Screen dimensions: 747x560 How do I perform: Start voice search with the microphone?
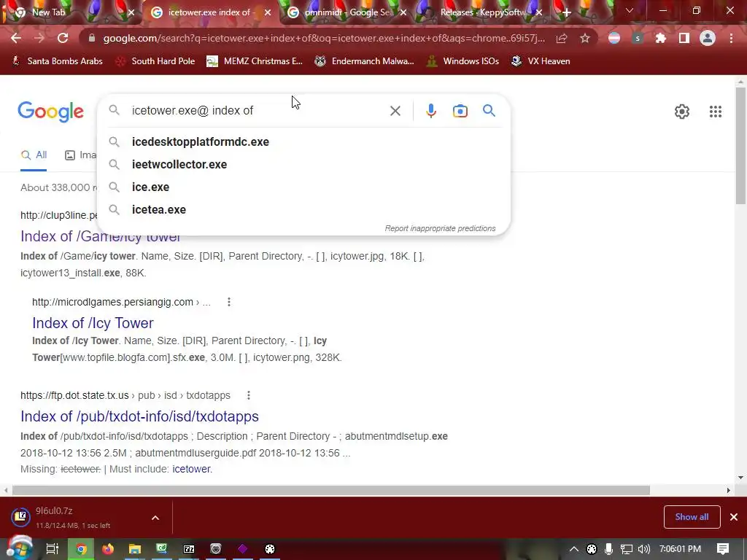tap(430, 111)
